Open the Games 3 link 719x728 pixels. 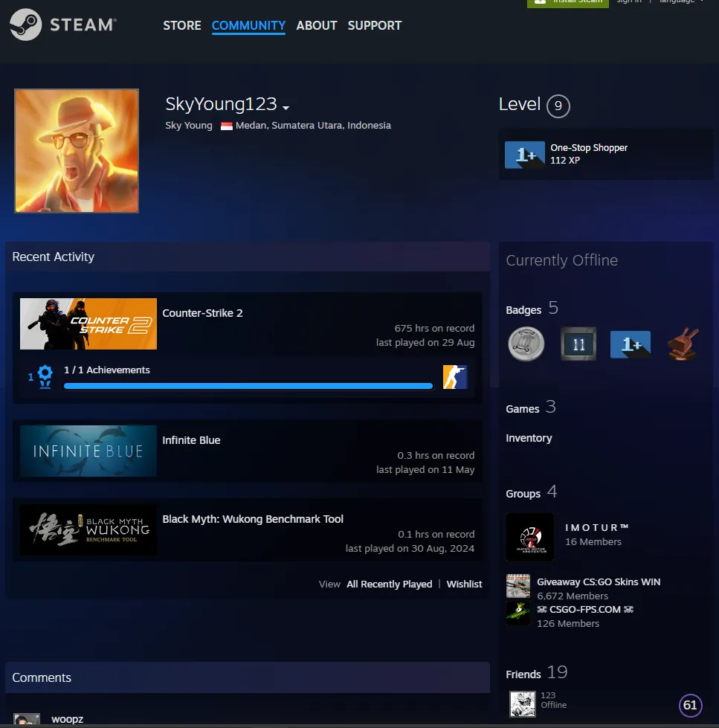(531, 408)
